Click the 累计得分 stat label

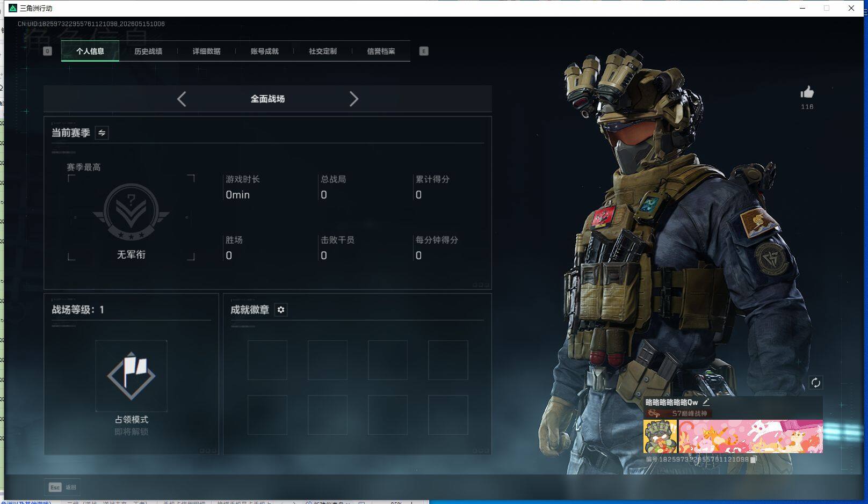tap(432, 179)
